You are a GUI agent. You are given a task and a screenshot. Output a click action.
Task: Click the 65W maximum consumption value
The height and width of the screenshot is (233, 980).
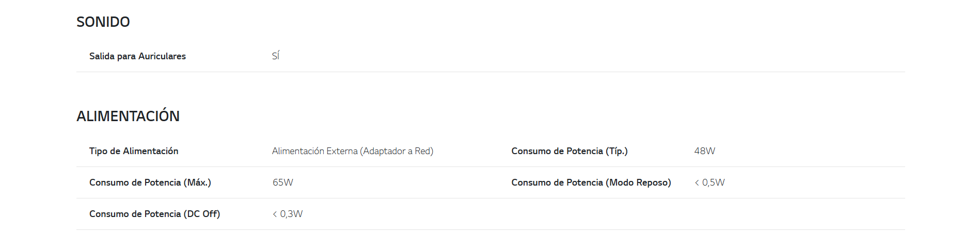pyautogui.click(x=283, y=182)
